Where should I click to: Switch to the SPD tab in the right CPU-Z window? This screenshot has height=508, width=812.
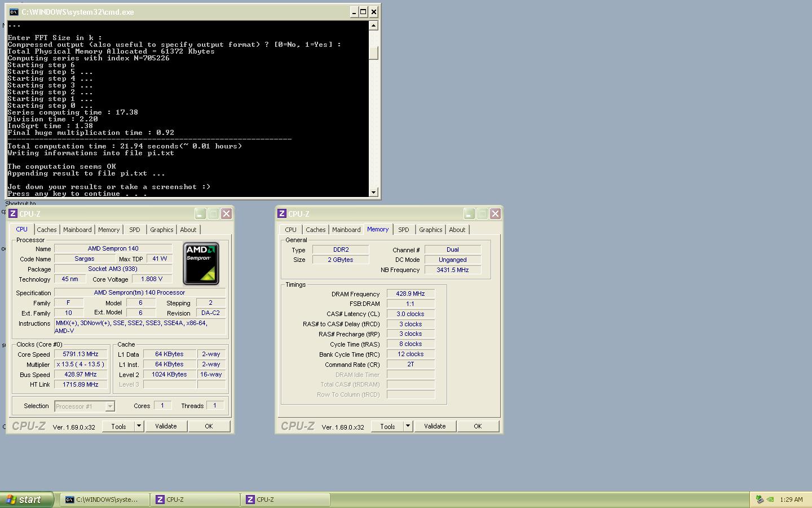403,230
